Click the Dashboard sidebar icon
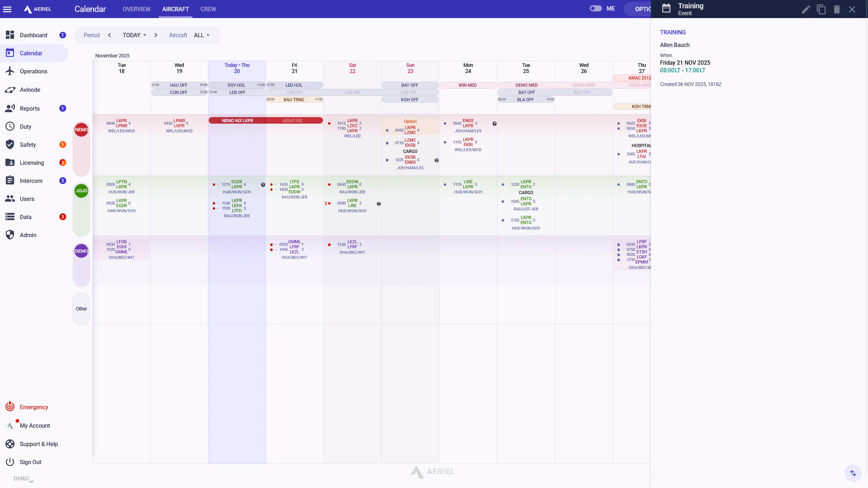 tap(10, 35)
